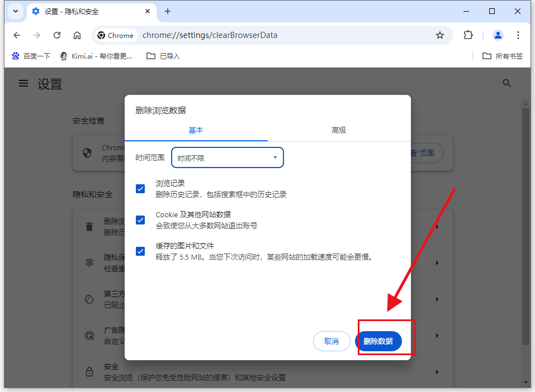Click the forward navigation arrow
The height and width of the screenshot is (392, 535).
coord(37,35)
